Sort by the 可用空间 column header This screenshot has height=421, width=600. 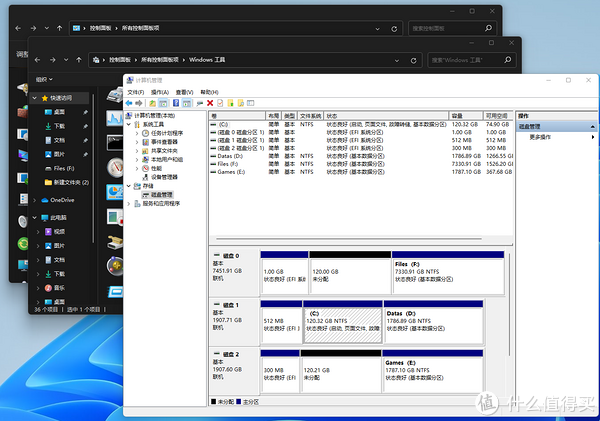pyautogui.click(x=497, y=116)
